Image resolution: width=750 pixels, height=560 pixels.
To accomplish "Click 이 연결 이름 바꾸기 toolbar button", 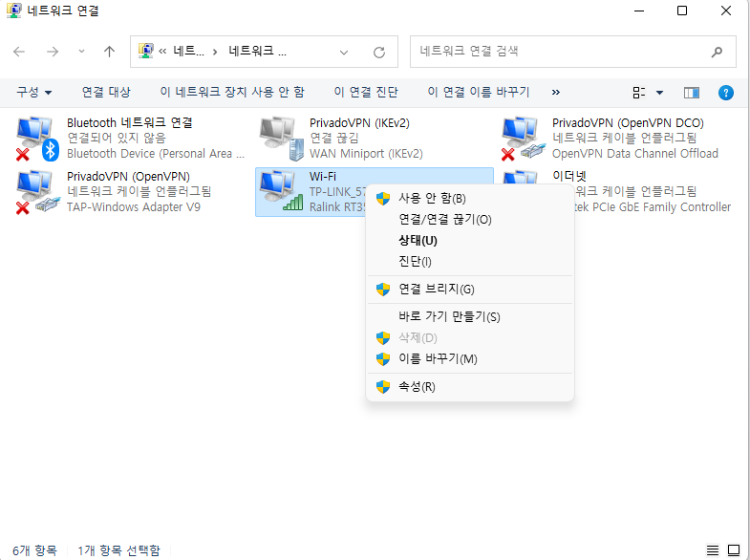I will click(x=479, y=92).
